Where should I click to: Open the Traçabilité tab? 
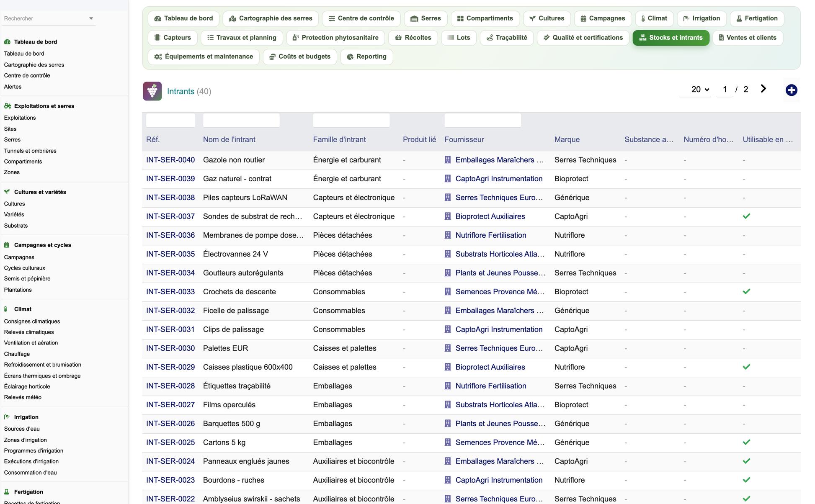[507, 38]
